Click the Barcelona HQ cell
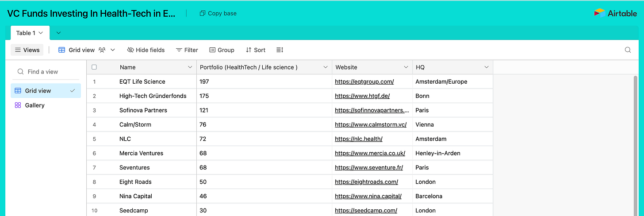 [452, 196]
